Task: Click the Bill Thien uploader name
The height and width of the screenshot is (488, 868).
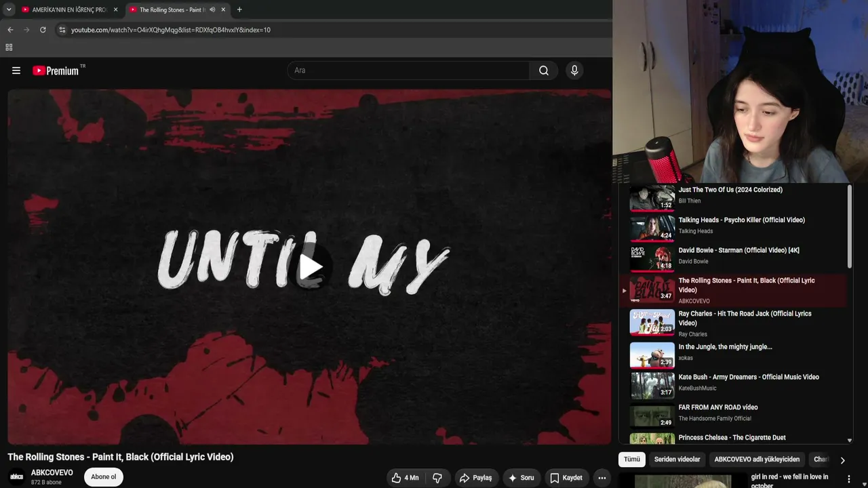Action: [x=690, y=201]
